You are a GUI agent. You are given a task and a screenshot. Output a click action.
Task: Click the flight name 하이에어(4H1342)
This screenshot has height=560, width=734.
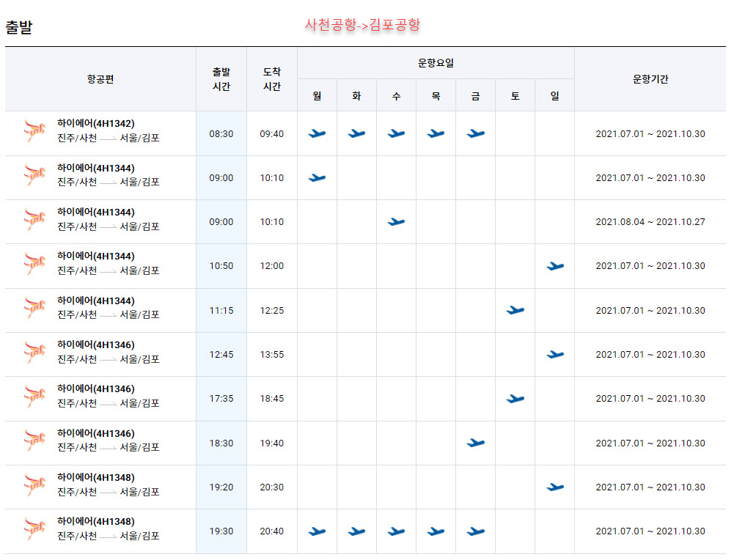click(x=96, y=124)
